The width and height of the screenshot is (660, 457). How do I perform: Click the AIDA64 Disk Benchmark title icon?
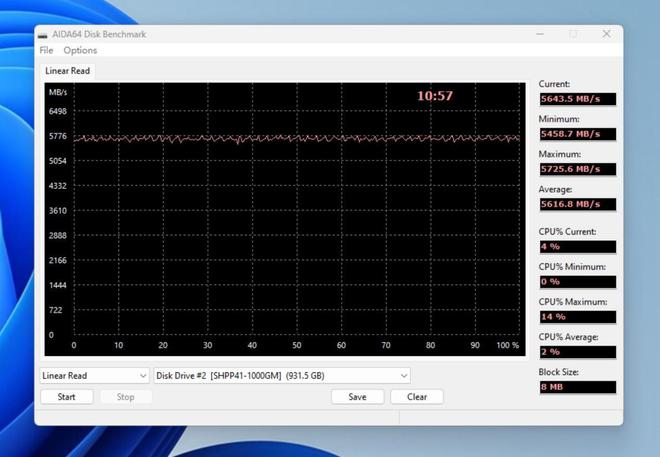click(43, 35)
